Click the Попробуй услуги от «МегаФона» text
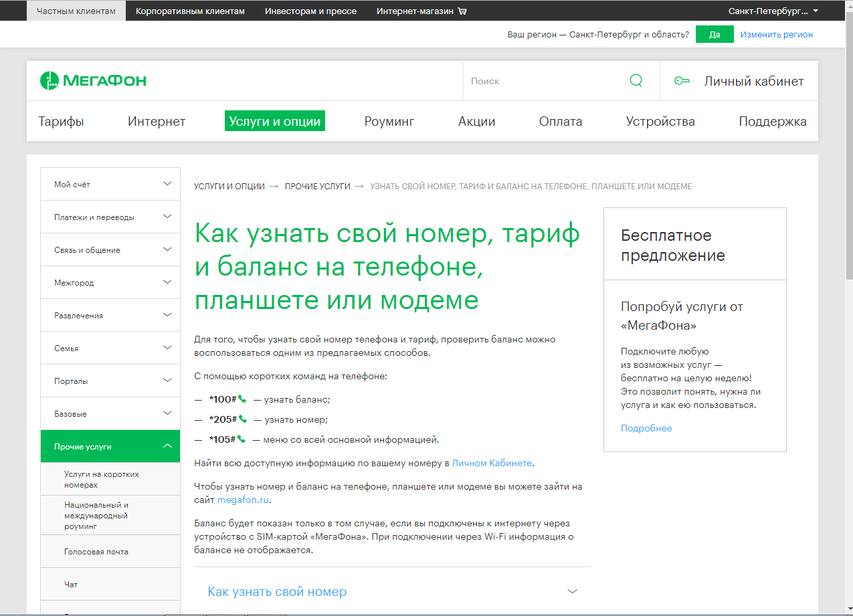 pos(682,316)
